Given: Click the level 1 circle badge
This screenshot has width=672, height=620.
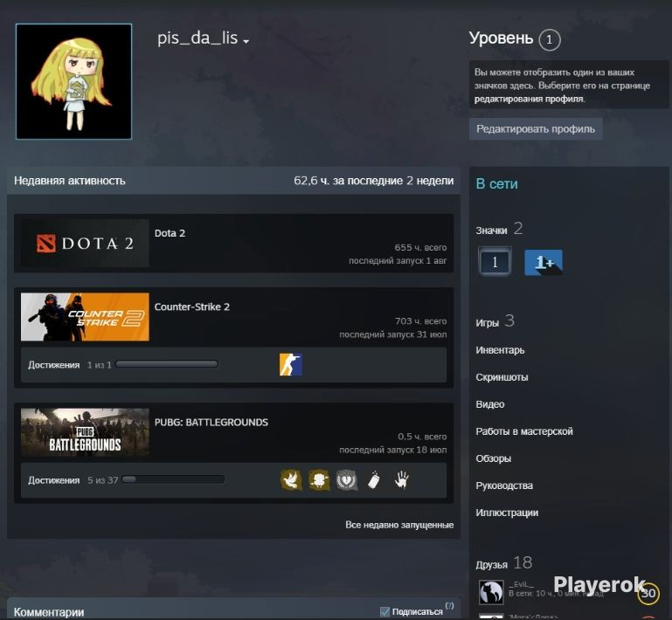Looking at the screenshot, I should click(550, 40).
